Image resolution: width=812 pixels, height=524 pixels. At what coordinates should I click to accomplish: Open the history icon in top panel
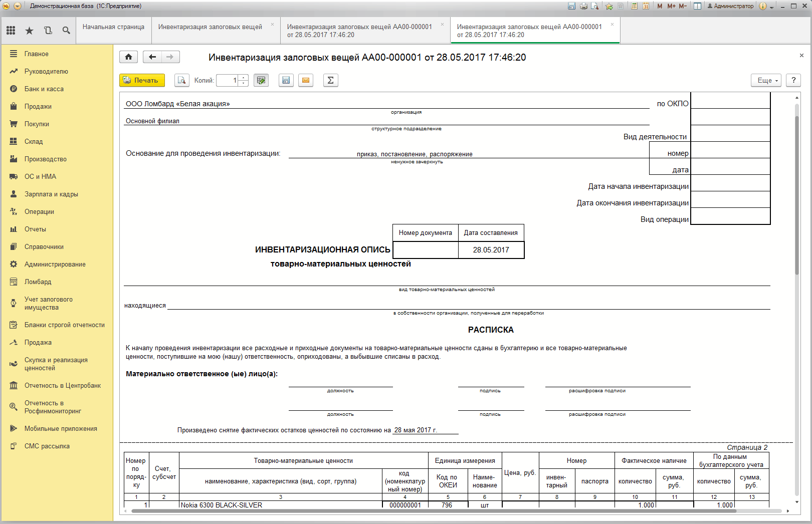(48, 31)
